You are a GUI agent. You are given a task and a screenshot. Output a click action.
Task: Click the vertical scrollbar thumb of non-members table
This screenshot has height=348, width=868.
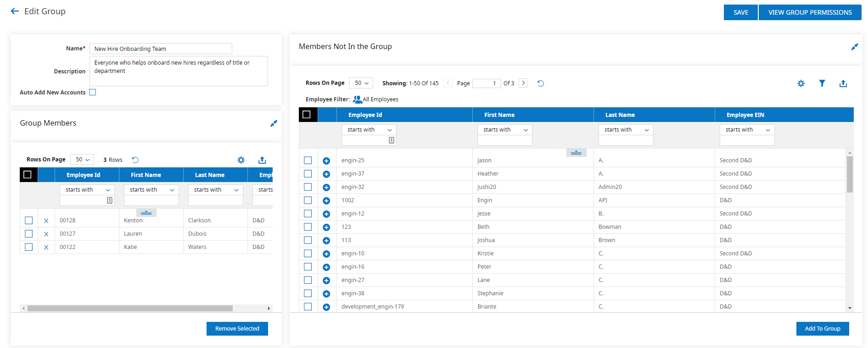(850, 174)
